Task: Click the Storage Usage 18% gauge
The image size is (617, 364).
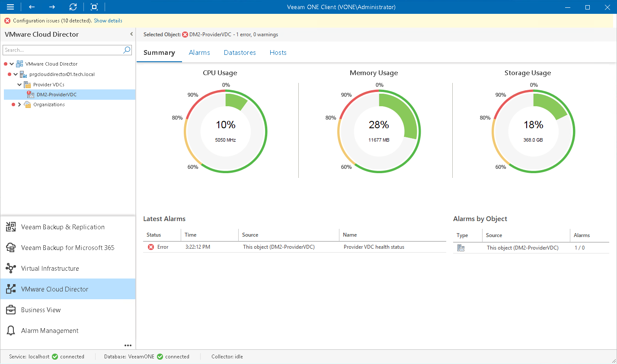Action: [534, 131]
